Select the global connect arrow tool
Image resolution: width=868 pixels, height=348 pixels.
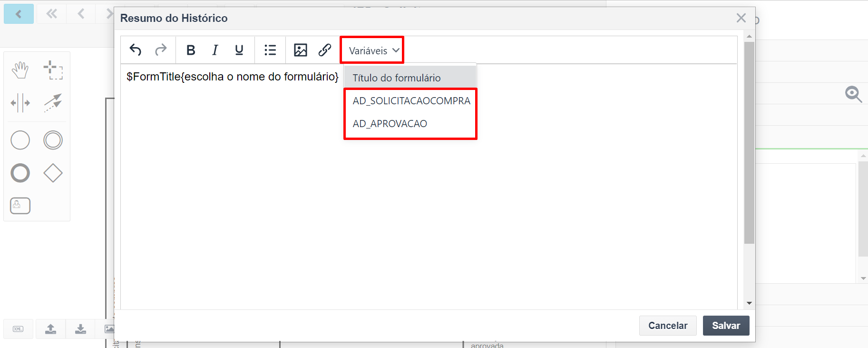[53, 103]
